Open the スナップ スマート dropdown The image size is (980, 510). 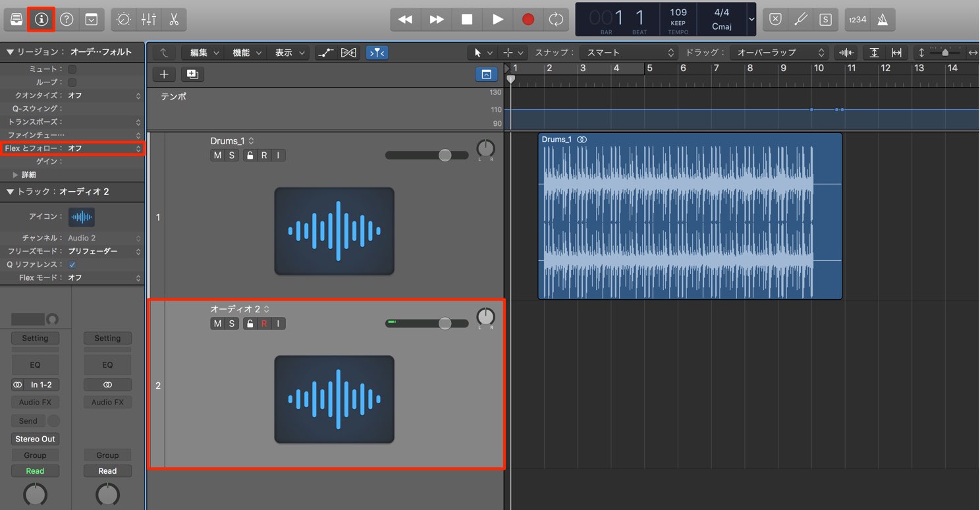628,53
